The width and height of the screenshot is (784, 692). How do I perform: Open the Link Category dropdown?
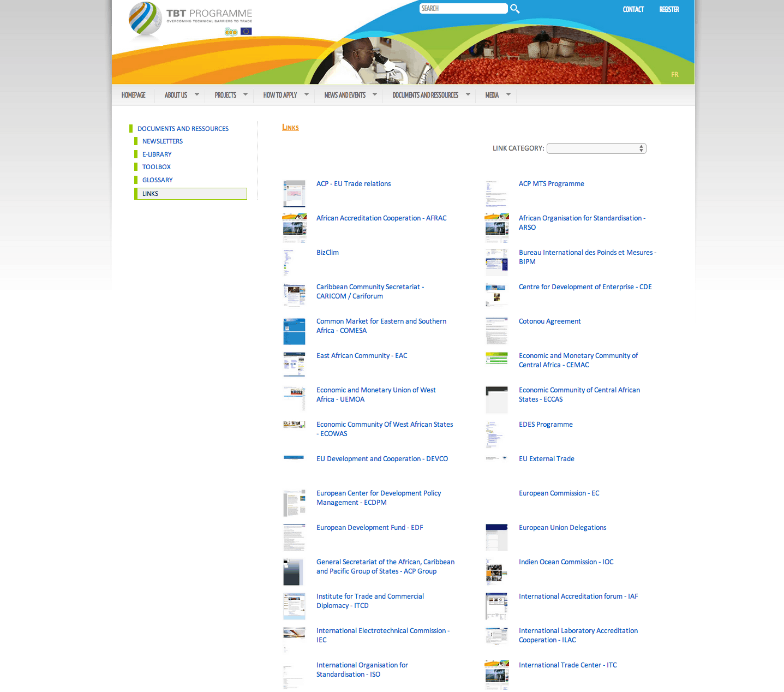pos(596,148)
